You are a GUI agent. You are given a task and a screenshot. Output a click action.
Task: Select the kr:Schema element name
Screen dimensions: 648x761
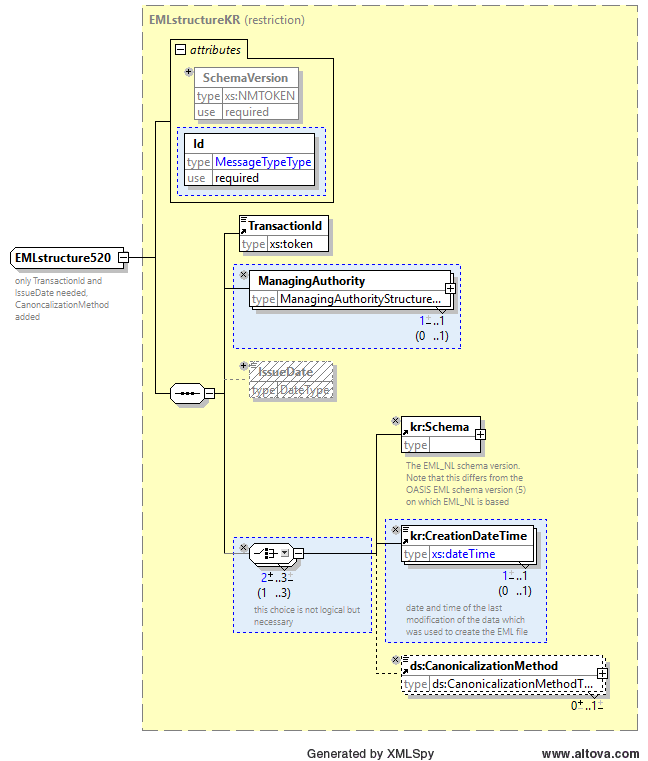[439, 427]
